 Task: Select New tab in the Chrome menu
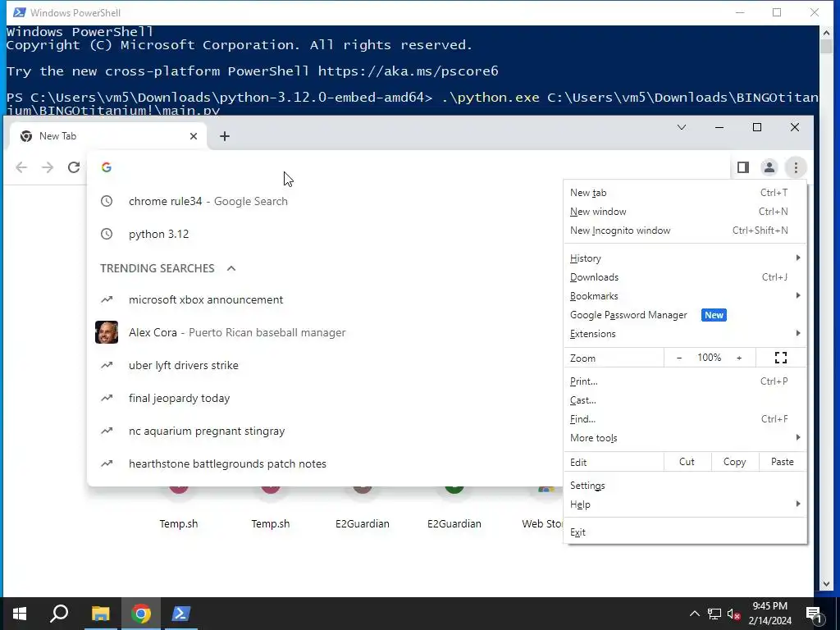(x=685, y=193)
